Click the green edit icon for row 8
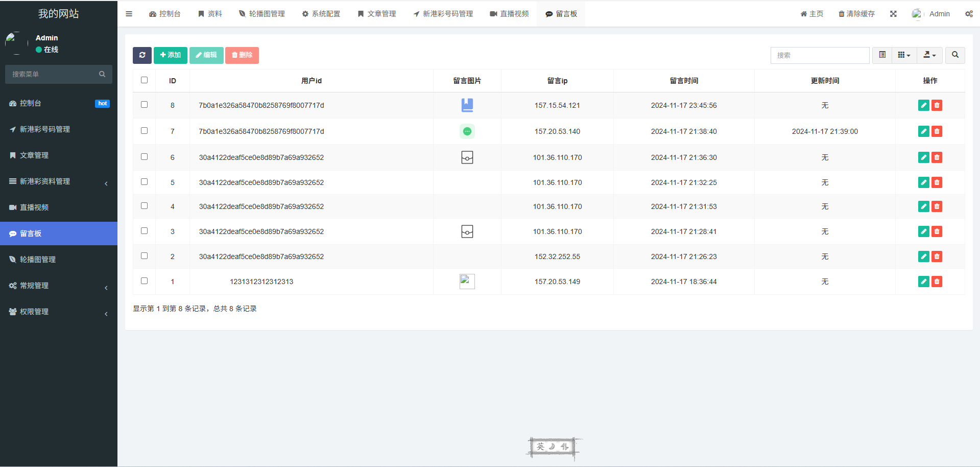 click(923, 105)
